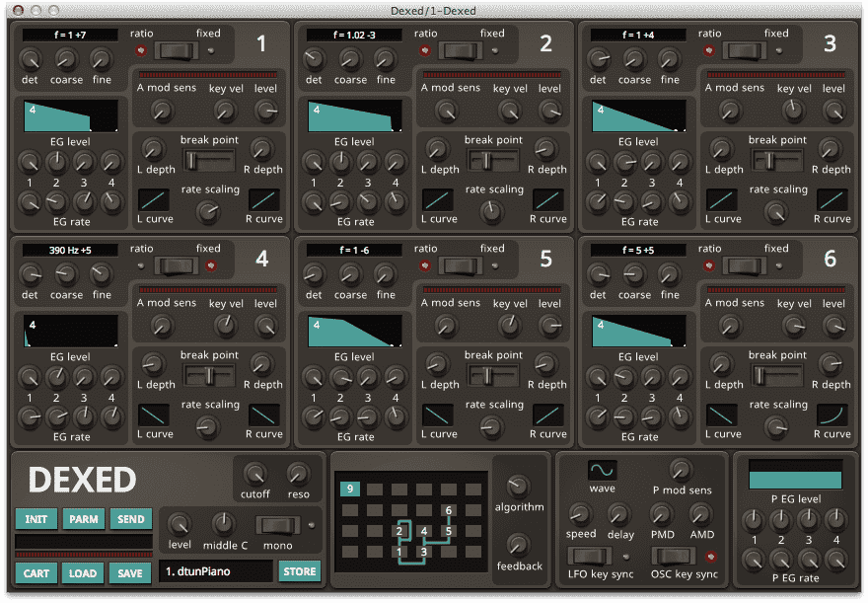Click the LOAD button

(83, 573)
